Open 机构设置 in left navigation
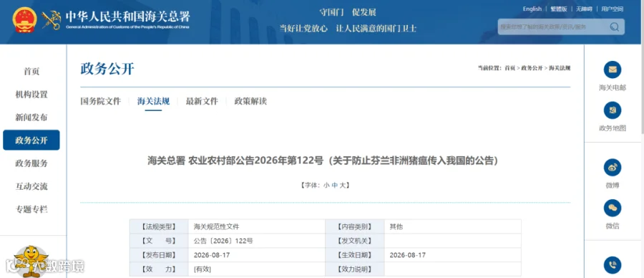 pos(31,95)
